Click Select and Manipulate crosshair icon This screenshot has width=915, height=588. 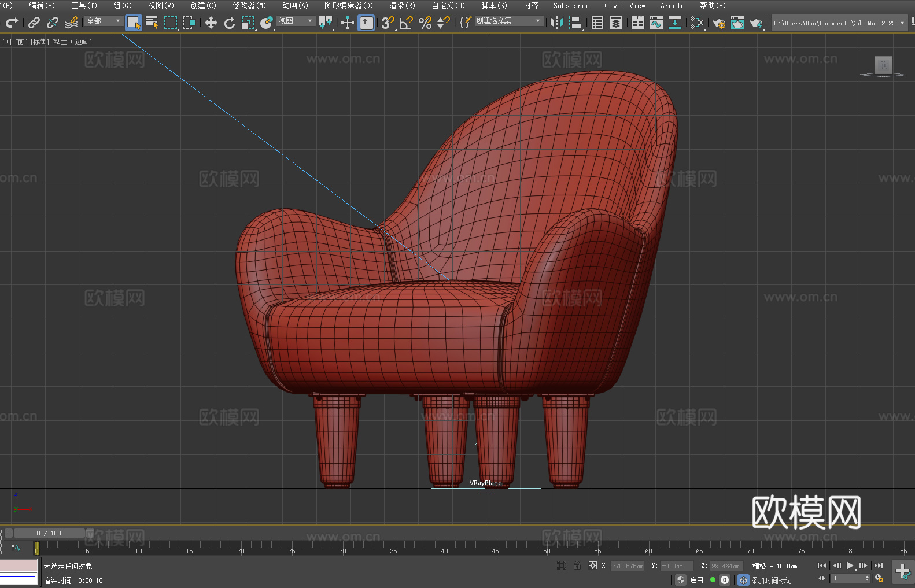pyautogui.click(x=348, y=23)
